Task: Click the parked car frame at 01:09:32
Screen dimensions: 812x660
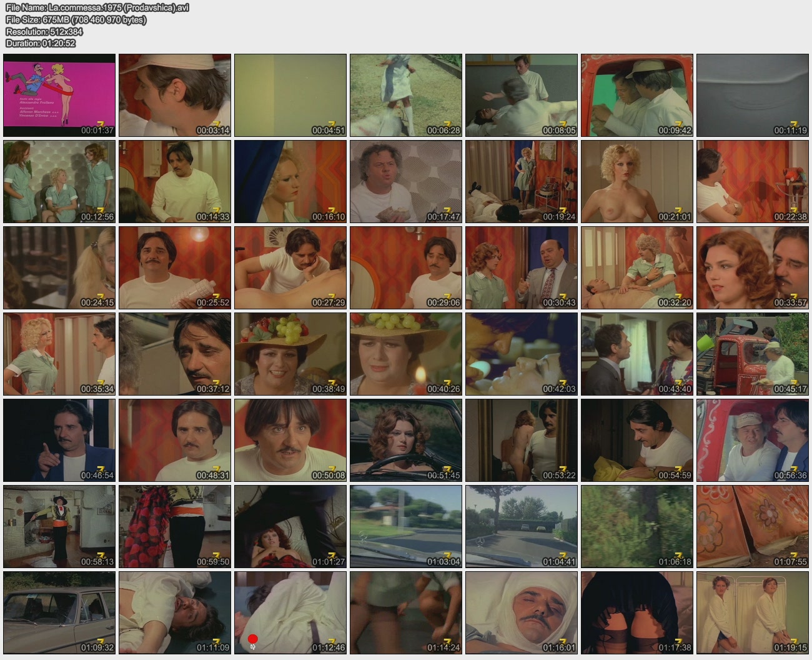Action: 59,612
